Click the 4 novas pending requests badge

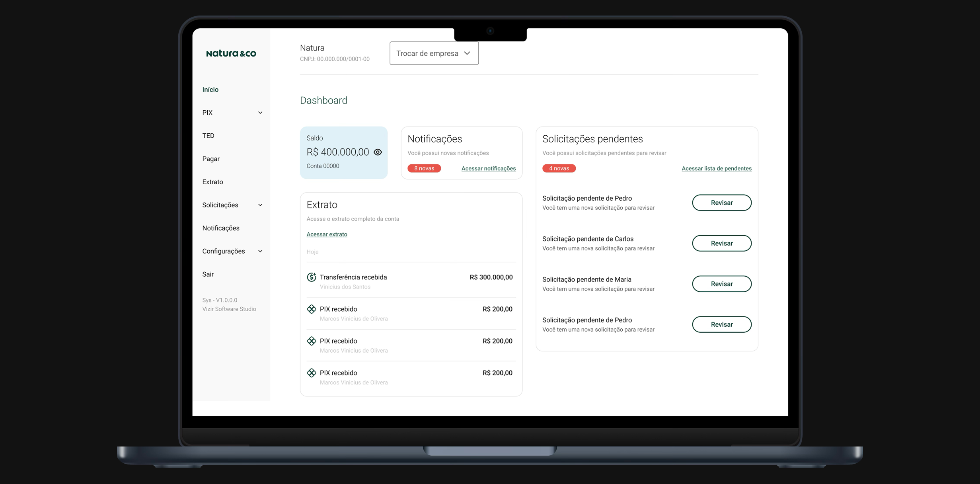[559, 168]
